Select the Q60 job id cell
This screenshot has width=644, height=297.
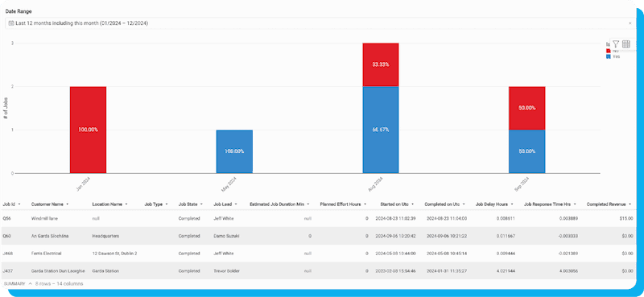point(6,236)
